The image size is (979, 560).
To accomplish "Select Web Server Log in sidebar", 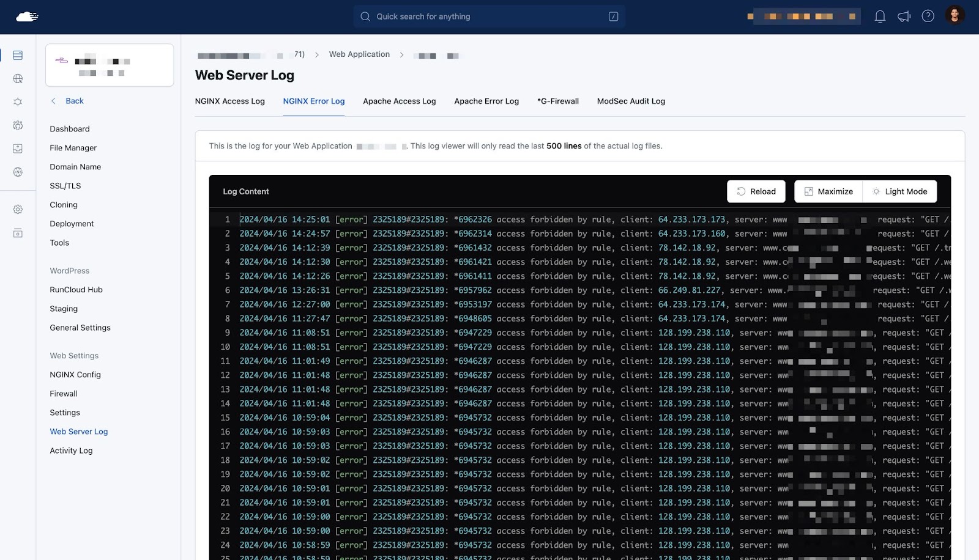I will point(79,432).
